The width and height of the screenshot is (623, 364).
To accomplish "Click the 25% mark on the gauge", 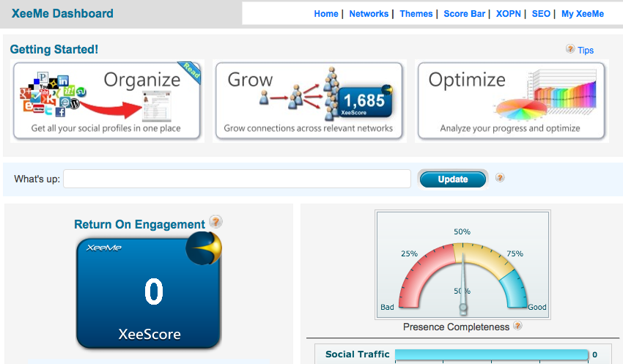I will (x=409, y=253).
